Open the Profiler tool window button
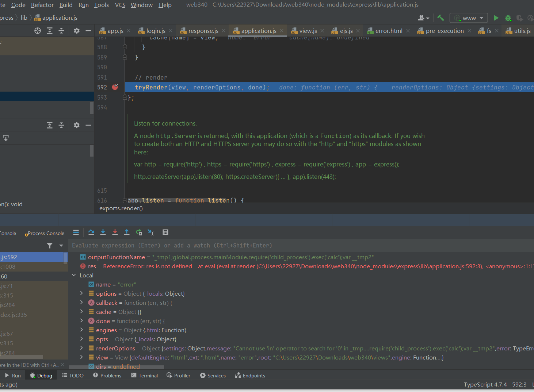 click(x=179, y=376)
